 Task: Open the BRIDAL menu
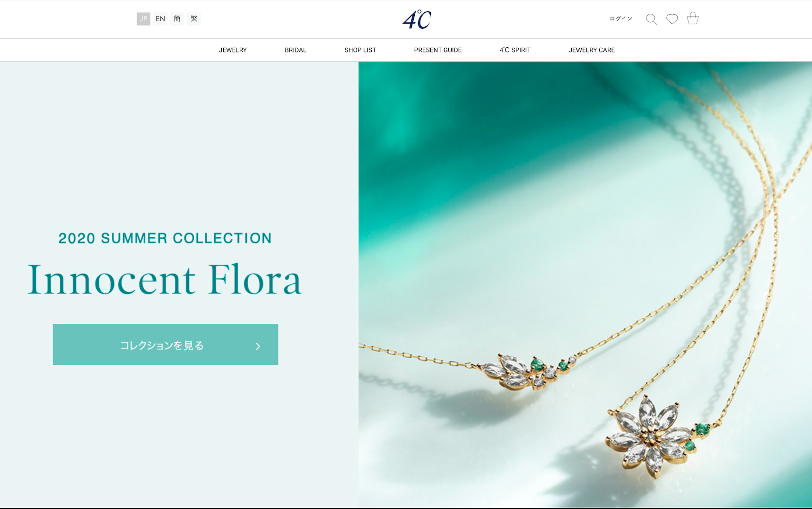(x=296, y=50)
